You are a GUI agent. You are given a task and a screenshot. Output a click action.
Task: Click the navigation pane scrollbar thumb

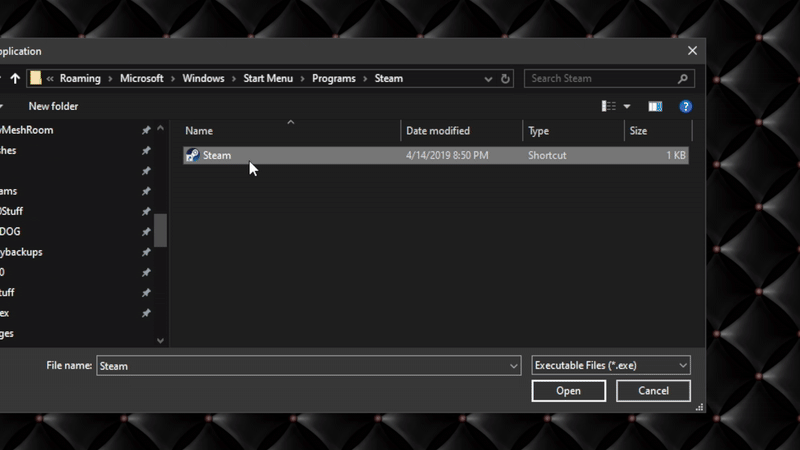(x=160, y=230)
